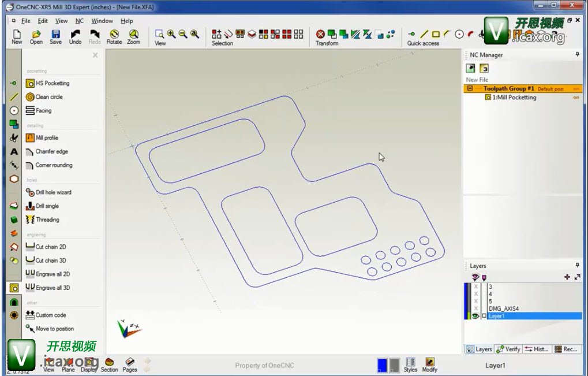Click the Undo toolbar button
The height and width of the screenshot is (376, 588).
pos(75,37)
